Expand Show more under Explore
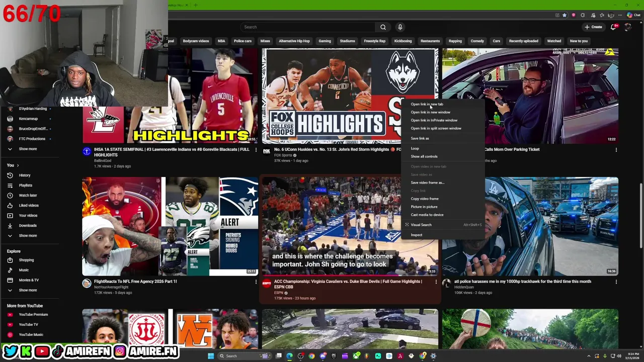The width and height of the screenshot is (644, 362). point(28,290)
